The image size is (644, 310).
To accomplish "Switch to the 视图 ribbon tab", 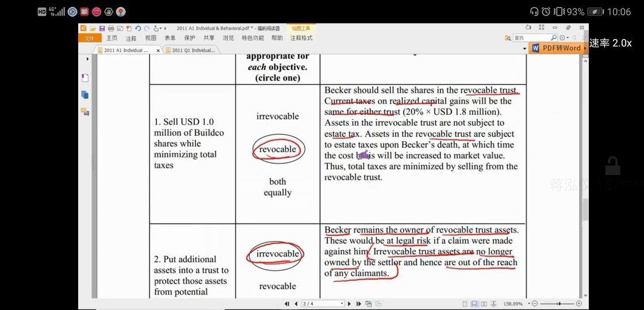I will point(151,38).
